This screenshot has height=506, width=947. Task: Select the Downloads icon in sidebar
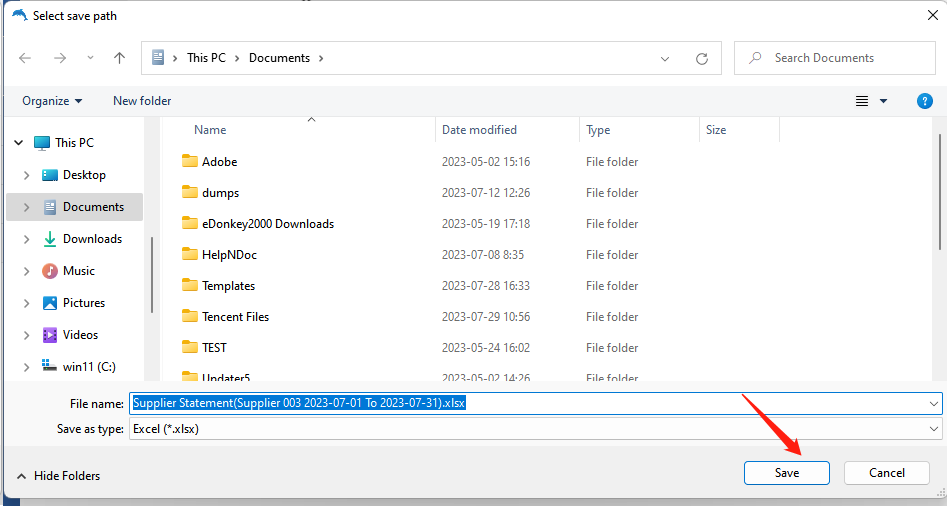pyautogui.click(x=50, y=239)
